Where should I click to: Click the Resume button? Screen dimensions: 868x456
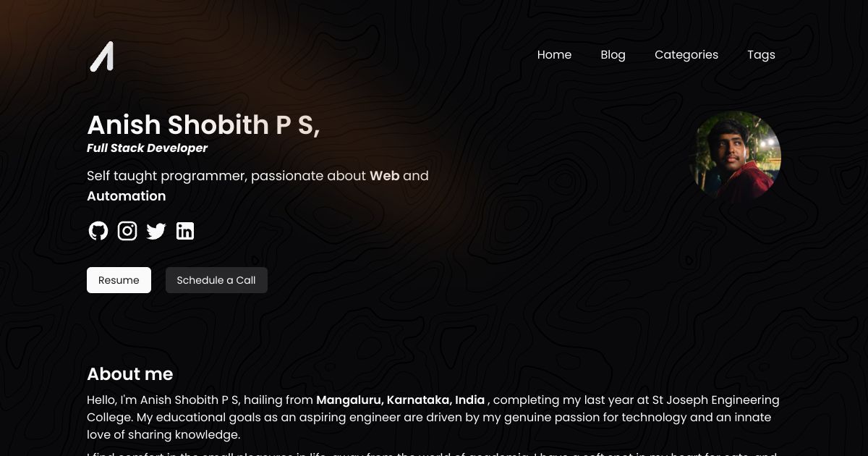(119, 280)
